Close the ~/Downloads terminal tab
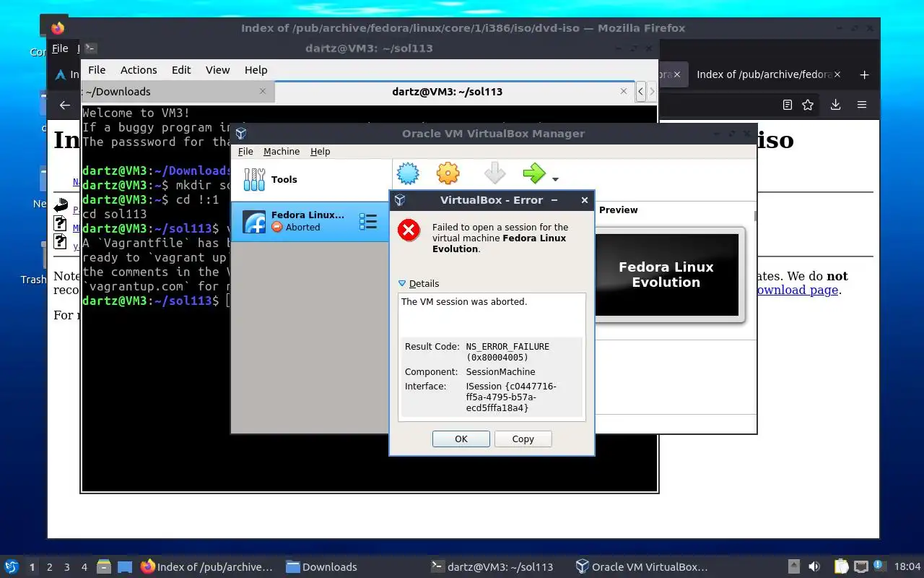Viewport: 924px width, 578px height. coord(262,91)
